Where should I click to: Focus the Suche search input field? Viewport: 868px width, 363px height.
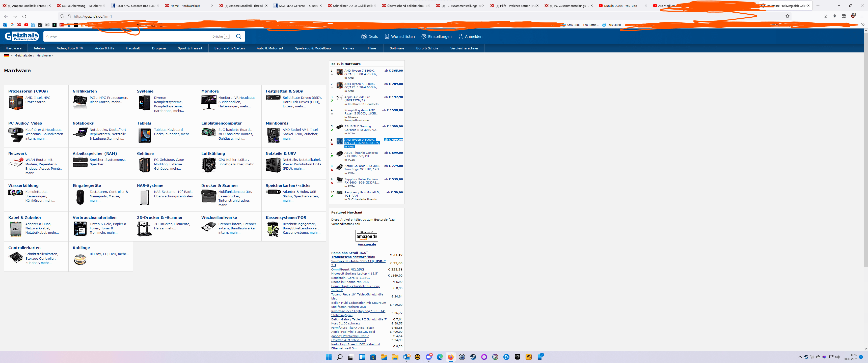click(128, 37)
